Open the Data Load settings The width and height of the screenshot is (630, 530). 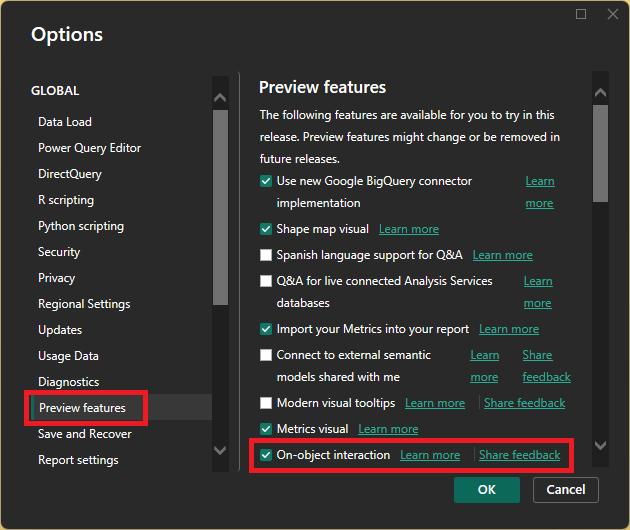pos(65,122)
